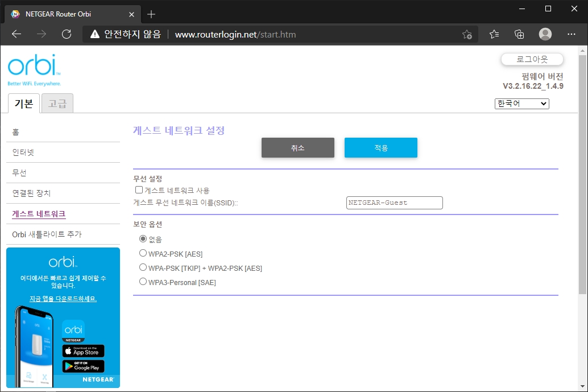Image resolution: width=588 pixels, height=392 pixels.
Task: Click the Google Play download badge
Action: 83,366
